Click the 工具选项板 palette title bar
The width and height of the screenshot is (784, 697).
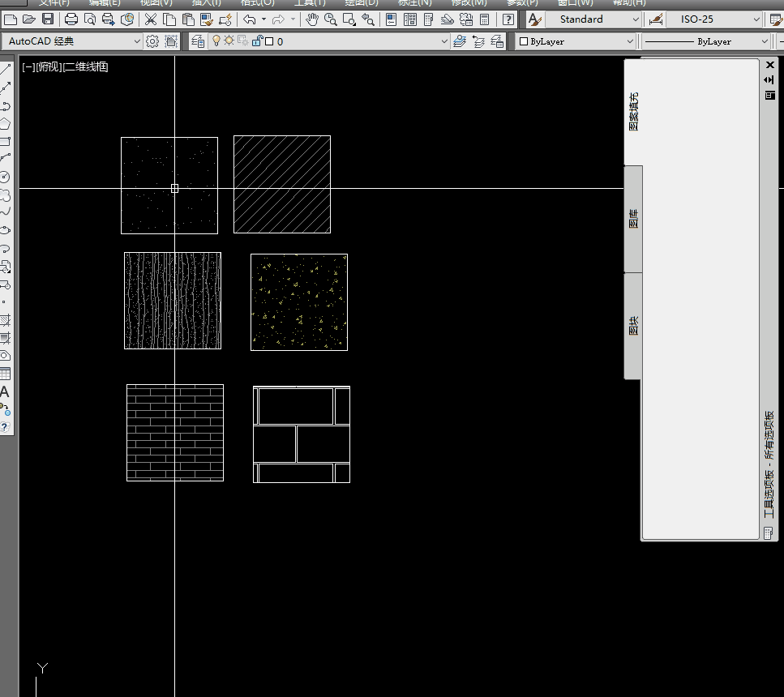pyautogui.click(x=769, y=465)
